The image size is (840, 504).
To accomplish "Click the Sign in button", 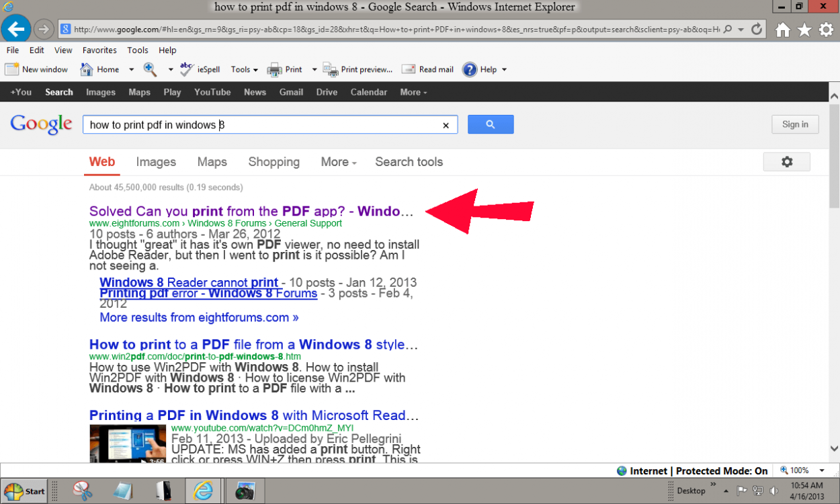I will coord(795,124).
